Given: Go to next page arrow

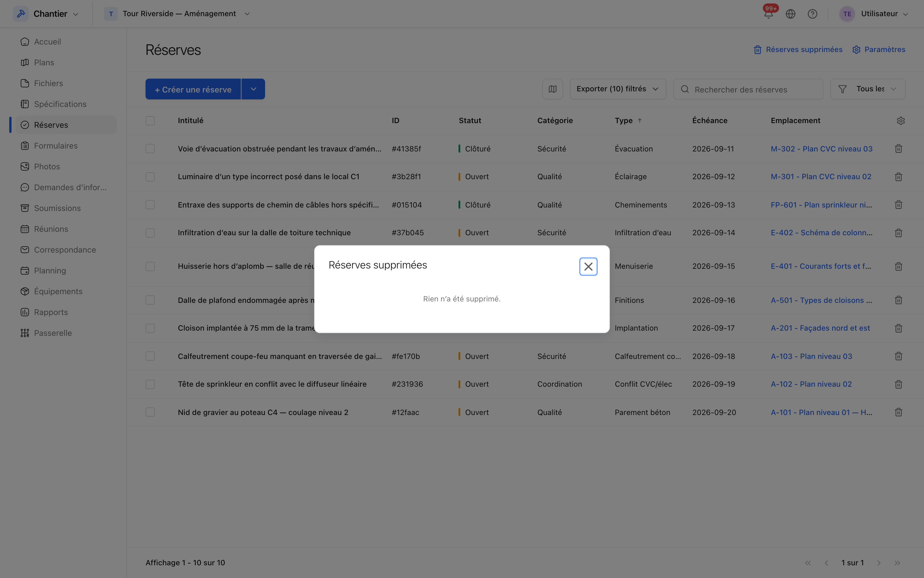Looking at the screenshot, I should pos(879,563).
